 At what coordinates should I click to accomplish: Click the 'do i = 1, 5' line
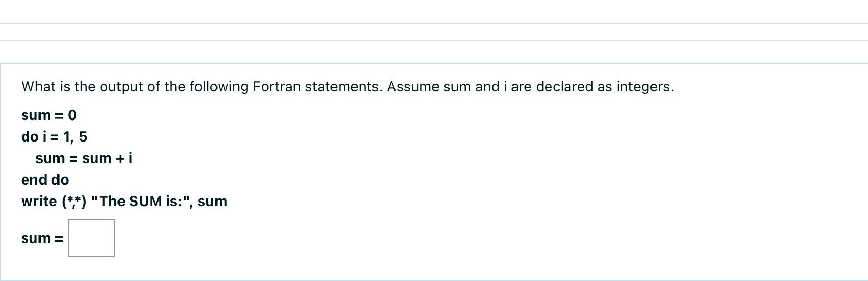pos(54,137)
